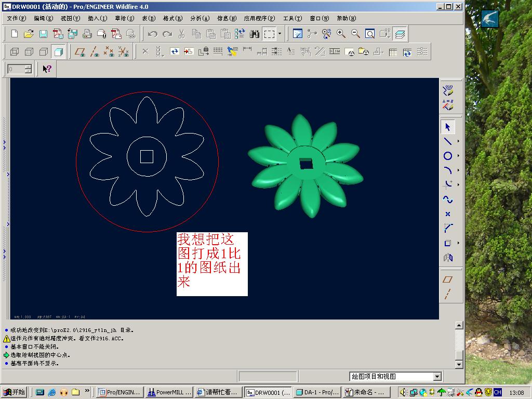Open the 工具(T) menu

point(292,18)
